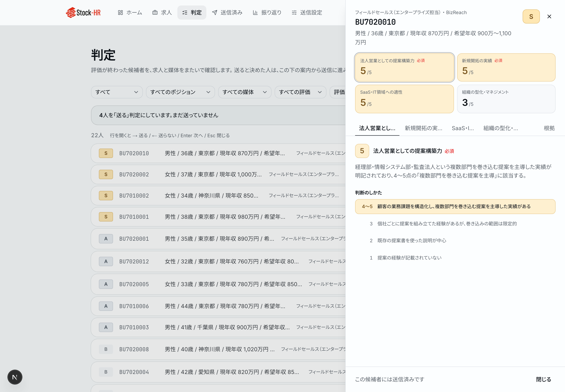Click the B badge on row BU7020008

(x=106, y=349)
